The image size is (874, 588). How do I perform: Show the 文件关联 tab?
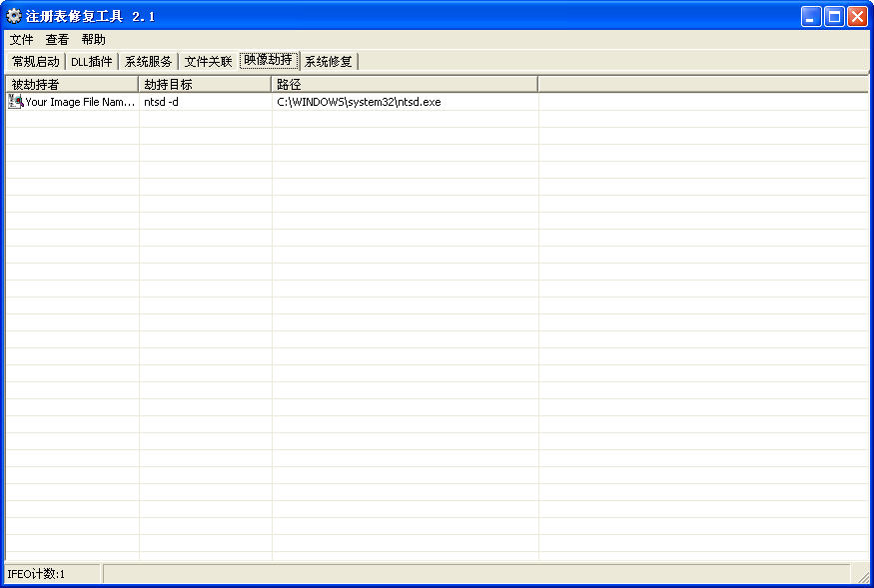[x=208, y=62]
